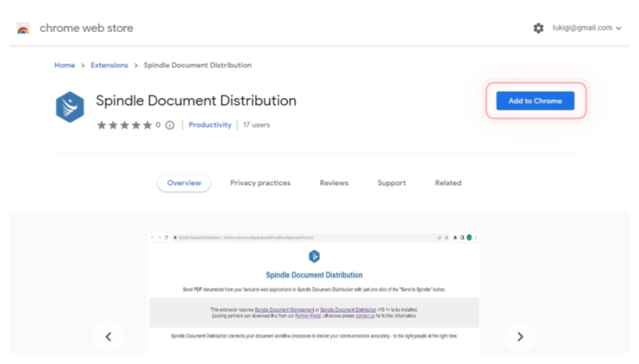This screenshot has width=639, height=364.
Task: Show next screenshot with right arrow
Action: (520, 337)
